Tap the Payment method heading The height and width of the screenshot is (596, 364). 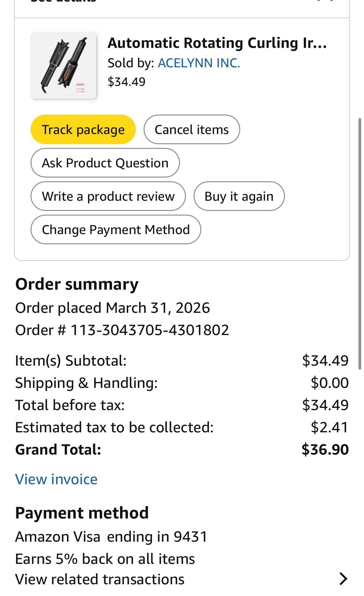tap(82, 513)
